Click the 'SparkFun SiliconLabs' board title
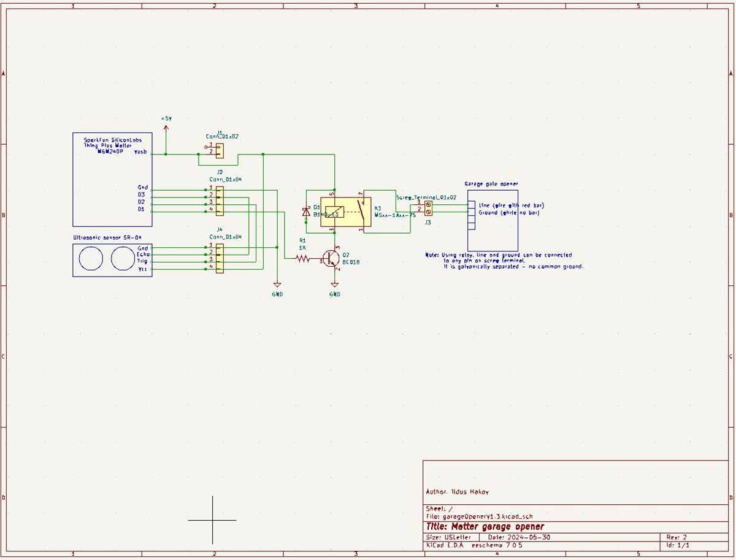Screen dimensions: 736x560 [112, 139]
